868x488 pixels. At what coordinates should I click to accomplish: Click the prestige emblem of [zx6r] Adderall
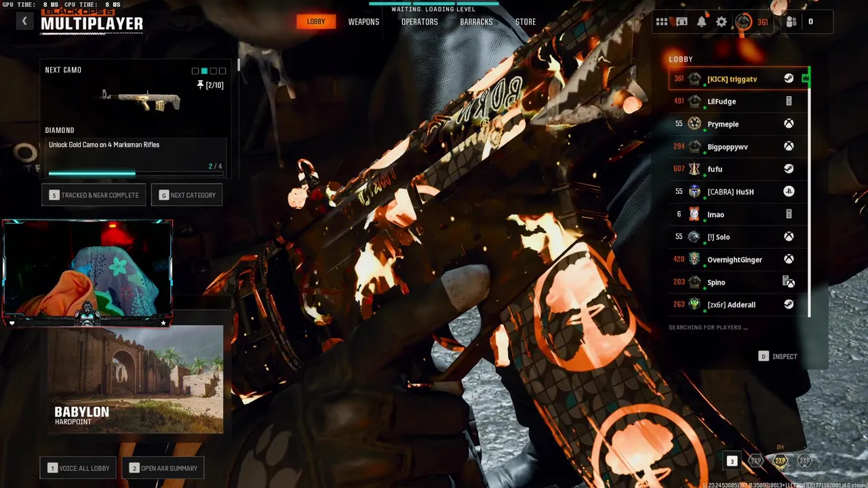(x=694, y=304)
